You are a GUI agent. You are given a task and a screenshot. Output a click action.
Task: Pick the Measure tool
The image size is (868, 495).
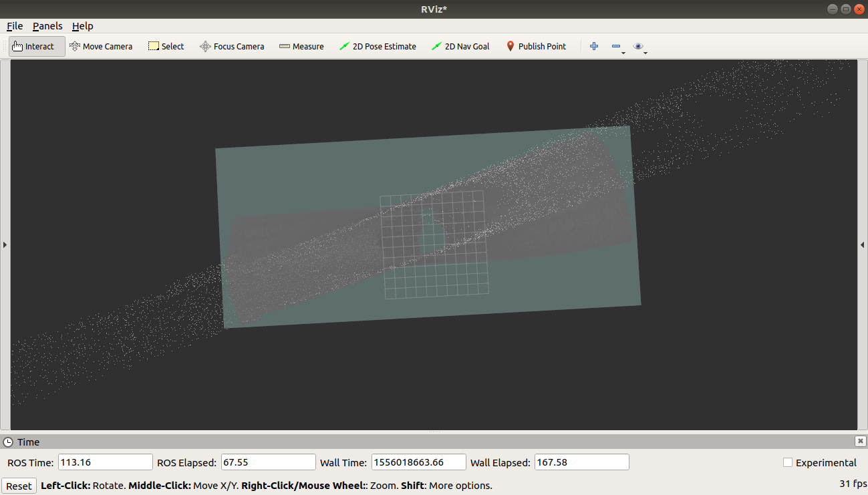tap(301, 46)
